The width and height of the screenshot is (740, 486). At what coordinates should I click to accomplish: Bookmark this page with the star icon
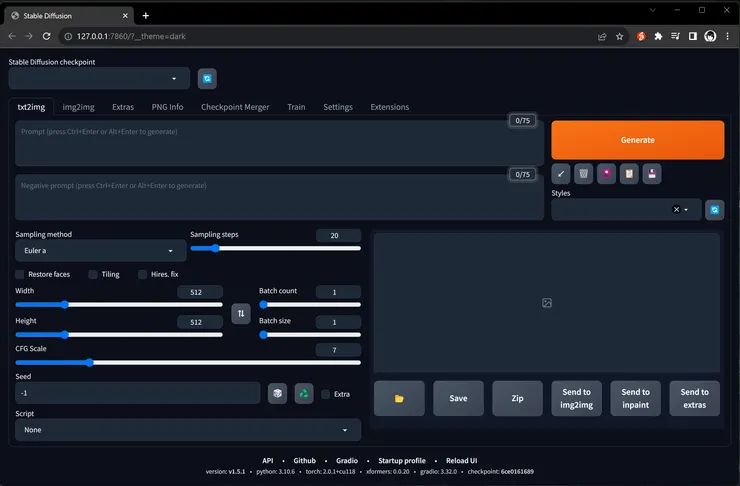620,36
